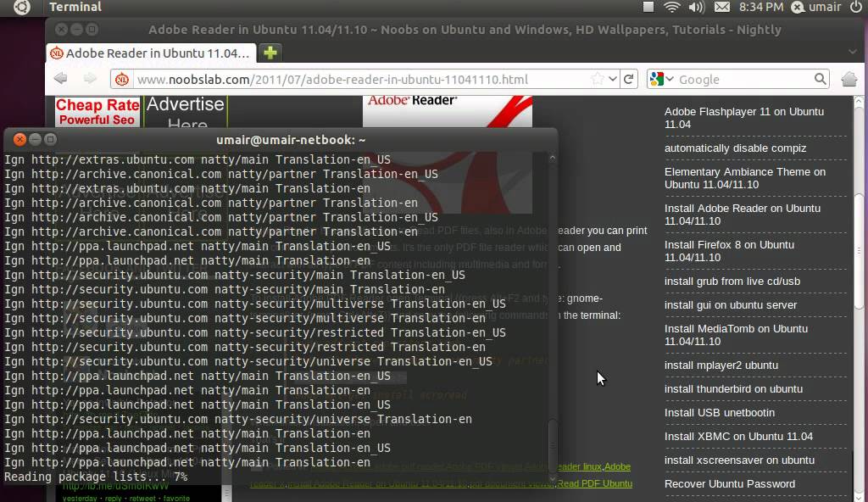Click the terminal scrollbar up arrow
Viewport: 868px width, 502px height.
[x=553, y=158]
